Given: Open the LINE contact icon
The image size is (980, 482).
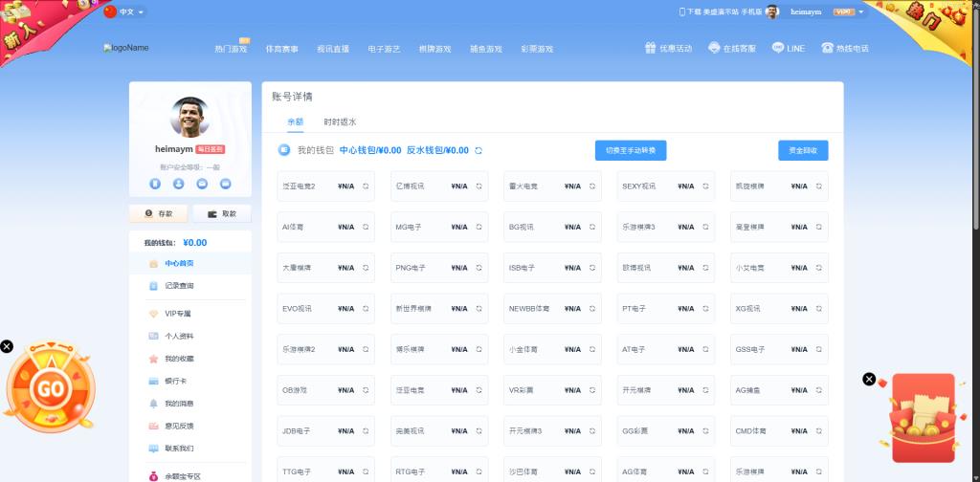Looking at the screenshot, I should coord(778,48).
